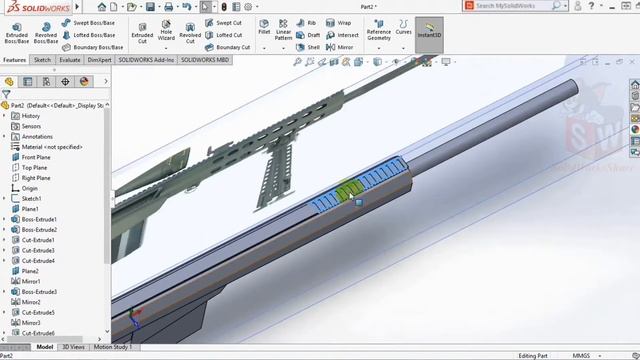This screenshot has width=640, height=360.
Task: Open the Linear Pattern tool
Action: pos(283,30)
